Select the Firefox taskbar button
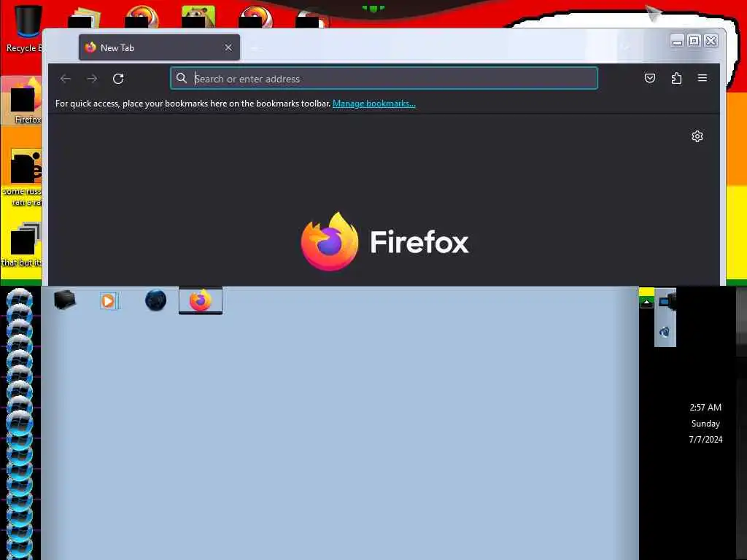Screen dimensions: 747x560 [200, 300]
